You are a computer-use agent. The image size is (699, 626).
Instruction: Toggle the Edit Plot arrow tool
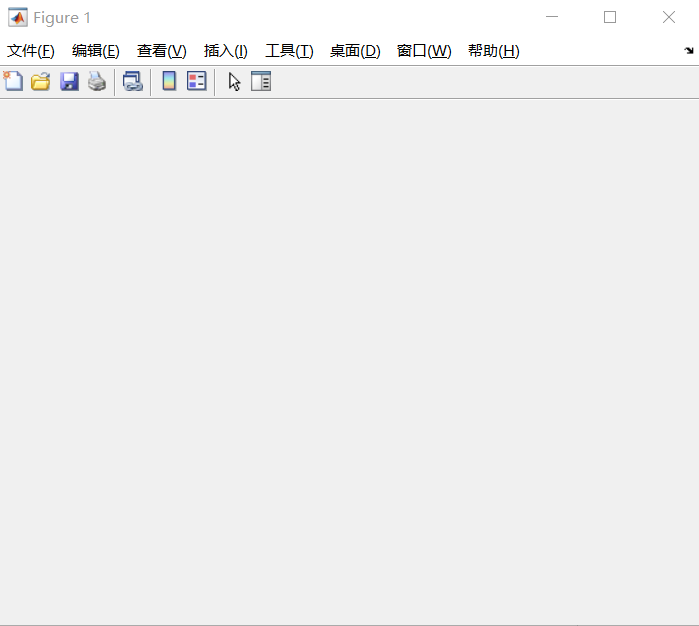[x=234, y=82]
